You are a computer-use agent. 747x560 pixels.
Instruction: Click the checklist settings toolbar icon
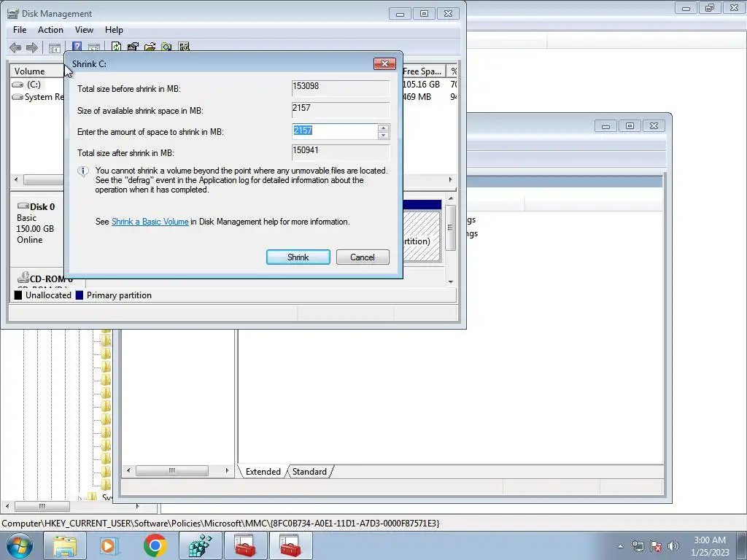[x=183, y=47]
